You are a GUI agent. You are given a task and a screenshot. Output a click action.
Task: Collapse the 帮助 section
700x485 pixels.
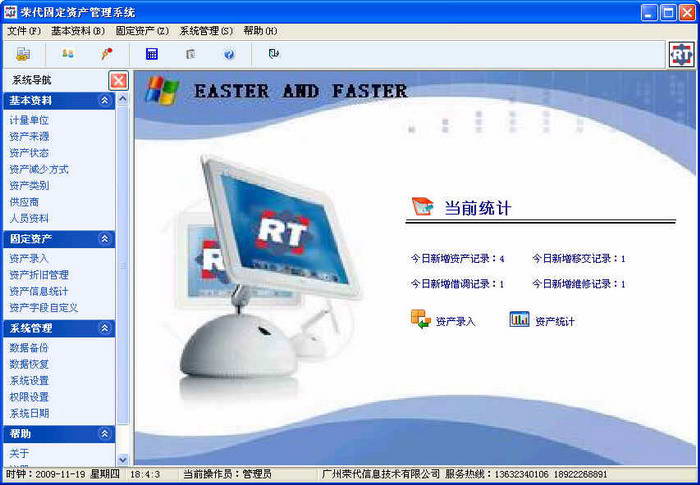tap(104, 434)
